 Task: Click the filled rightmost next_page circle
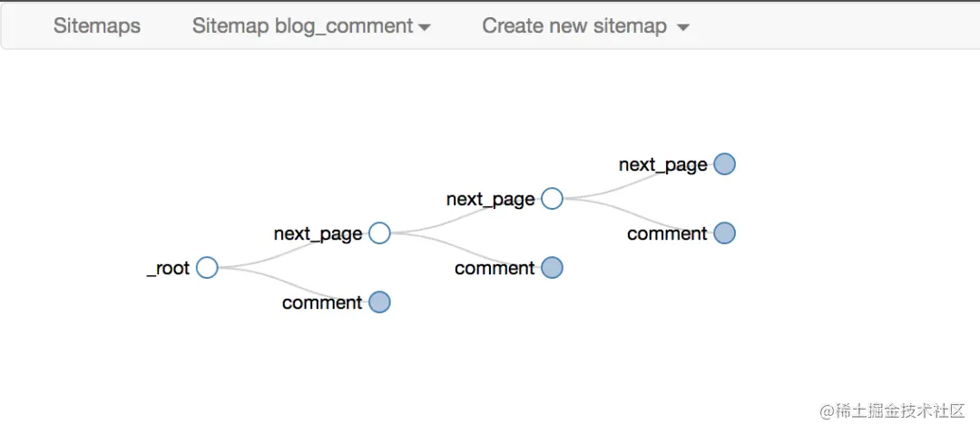tap(724, 164)
